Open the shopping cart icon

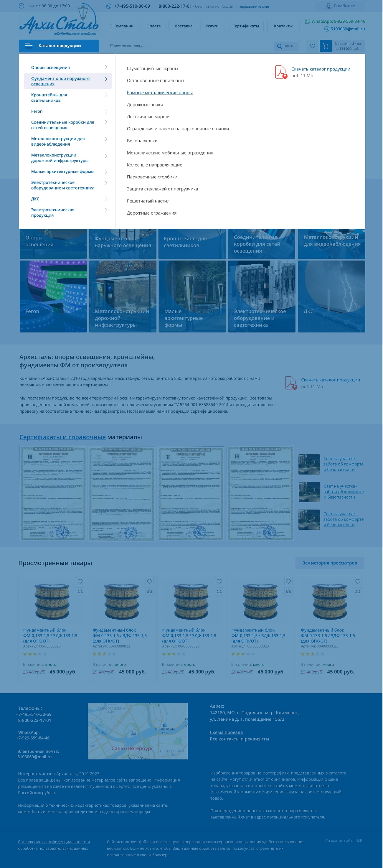[x=325, y=46]
